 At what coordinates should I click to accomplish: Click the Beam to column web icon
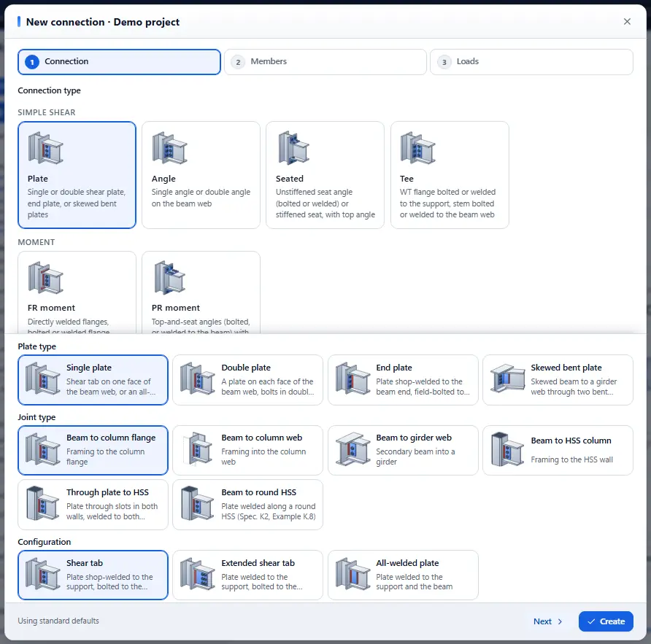tap(198, 450)
